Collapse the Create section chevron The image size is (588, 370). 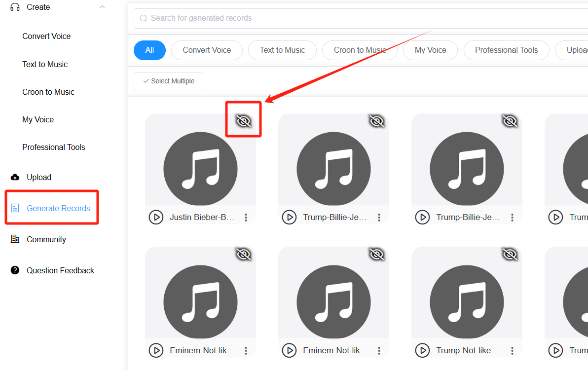coord(102,7)
